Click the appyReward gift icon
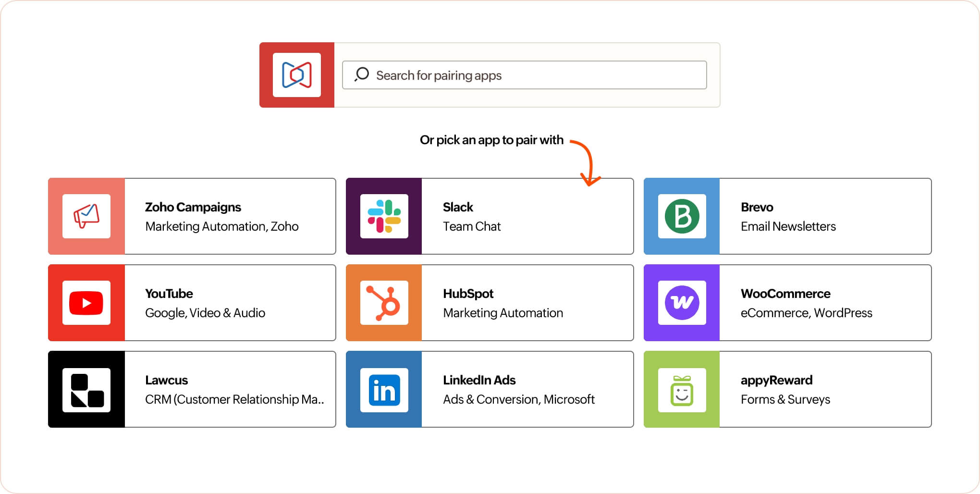Image resolution: width=980 pixels, height=494 pixels. [x=682, y=389]
